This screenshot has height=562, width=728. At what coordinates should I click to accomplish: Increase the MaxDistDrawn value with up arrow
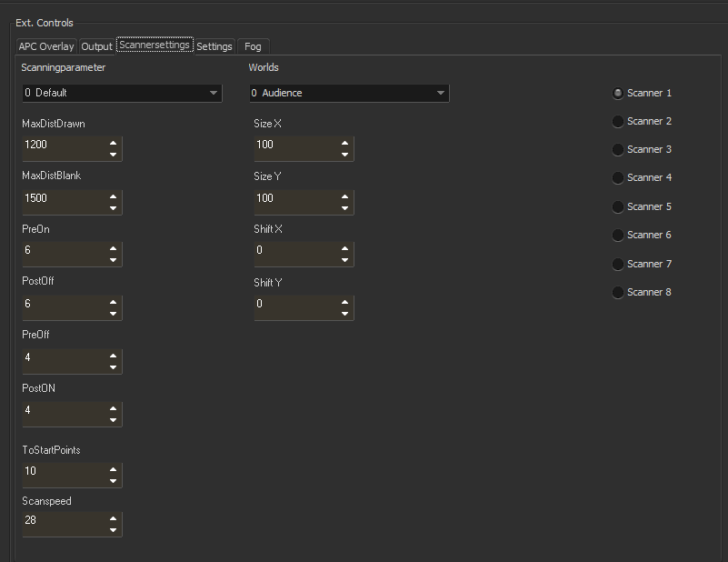113,143
